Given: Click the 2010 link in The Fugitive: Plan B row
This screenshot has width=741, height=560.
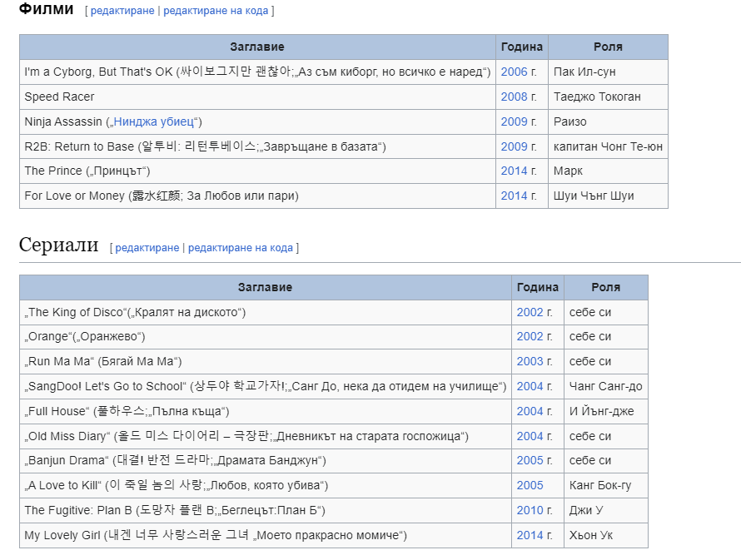Looking at the screenshot, I should coord(530,510).
